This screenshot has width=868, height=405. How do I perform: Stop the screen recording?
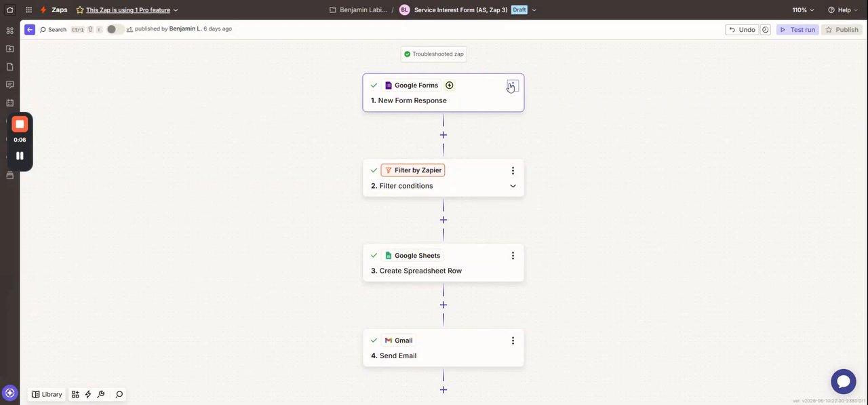20,124
